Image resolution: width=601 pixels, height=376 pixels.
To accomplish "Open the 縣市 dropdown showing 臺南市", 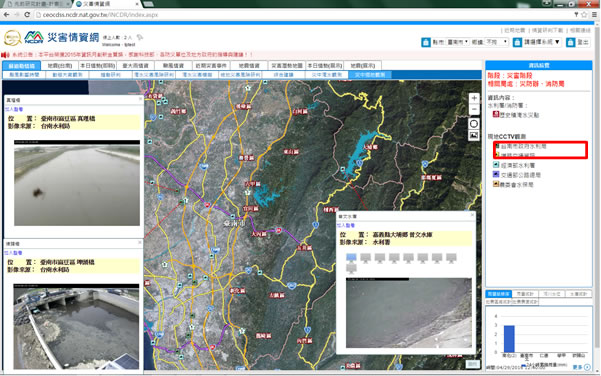I will point(458,42).
